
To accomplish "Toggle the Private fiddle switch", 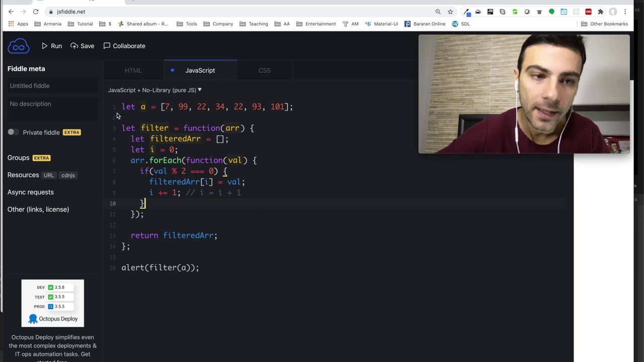I will 13,132.
